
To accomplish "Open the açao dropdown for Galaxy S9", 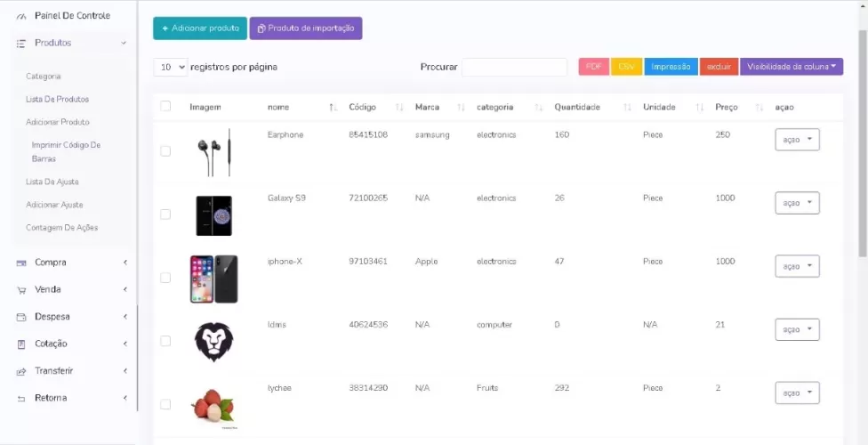I will [x=797, y=203].
